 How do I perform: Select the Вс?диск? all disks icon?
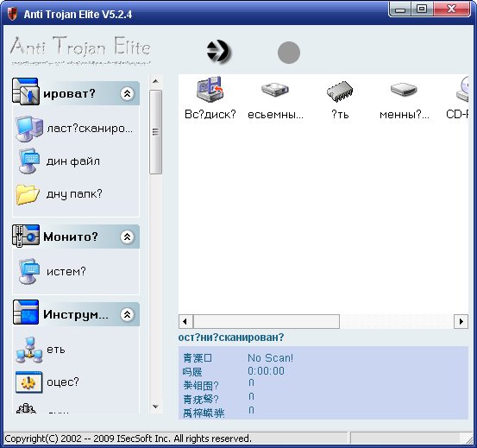pos(210,90)
